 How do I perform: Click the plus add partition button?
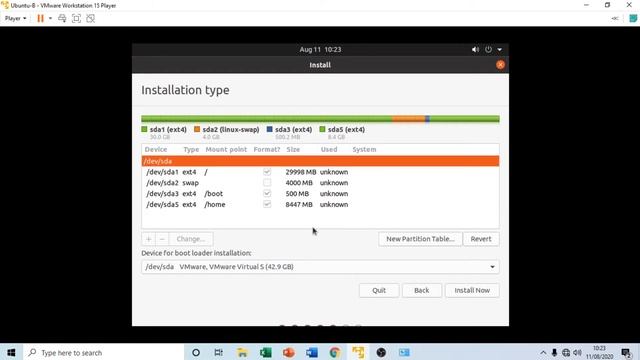[149, 239]
